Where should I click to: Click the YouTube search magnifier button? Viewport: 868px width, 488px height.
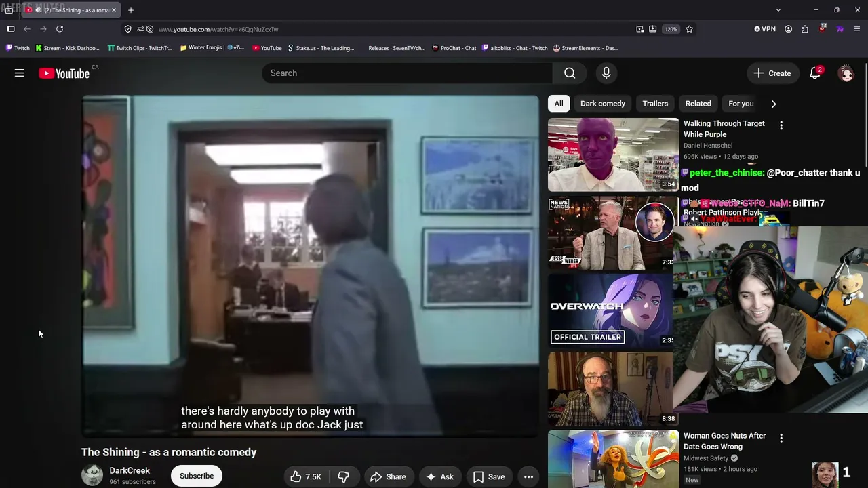pyautogui.click(x=570, y=73)
